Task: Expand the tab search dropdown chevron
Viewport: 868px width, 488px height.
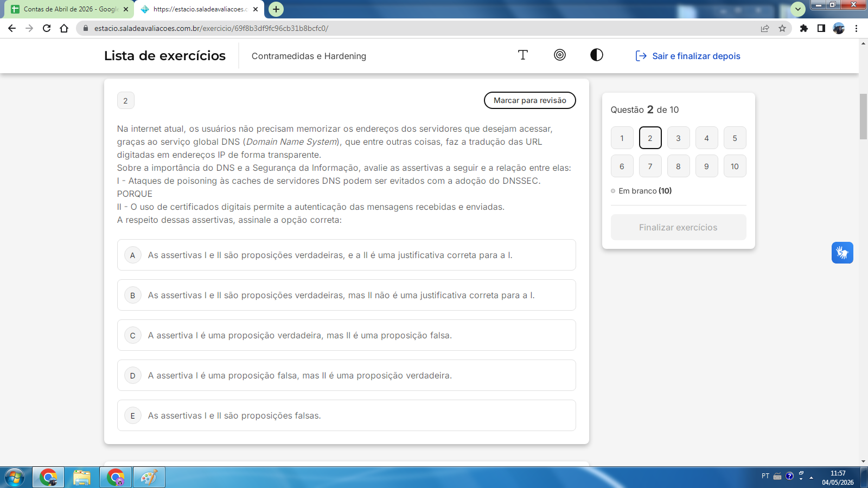Action: (x=798, y=9)
